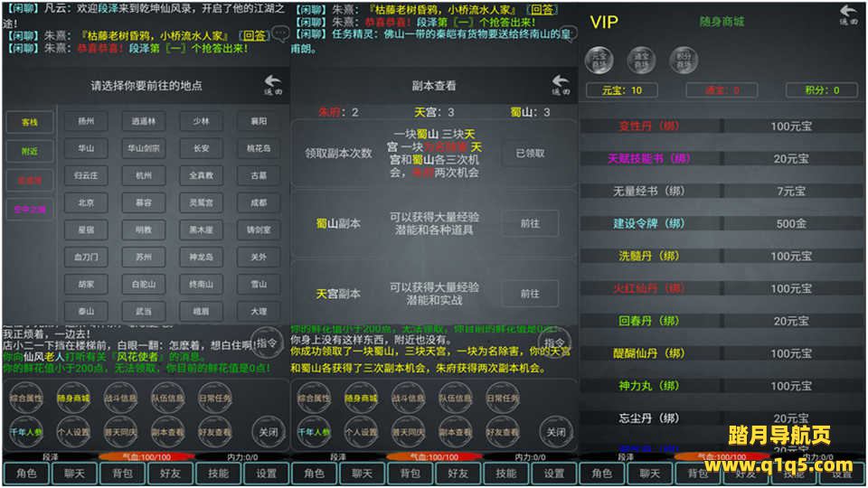Click the chat bubble icon in left chat
868x488 pixels.
[x=281, y=34]
